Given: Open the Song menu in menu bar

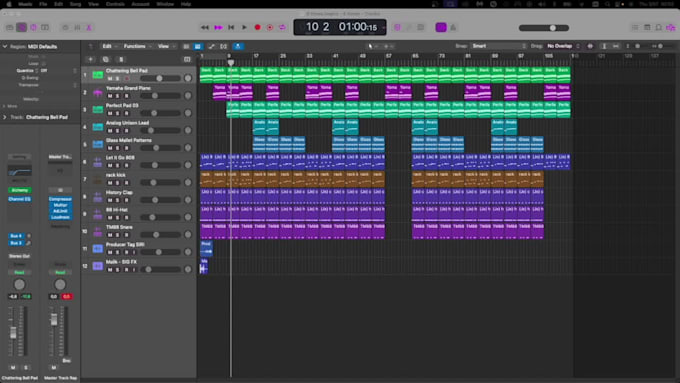Looking at the screenshot, I should tap(75, 4).
